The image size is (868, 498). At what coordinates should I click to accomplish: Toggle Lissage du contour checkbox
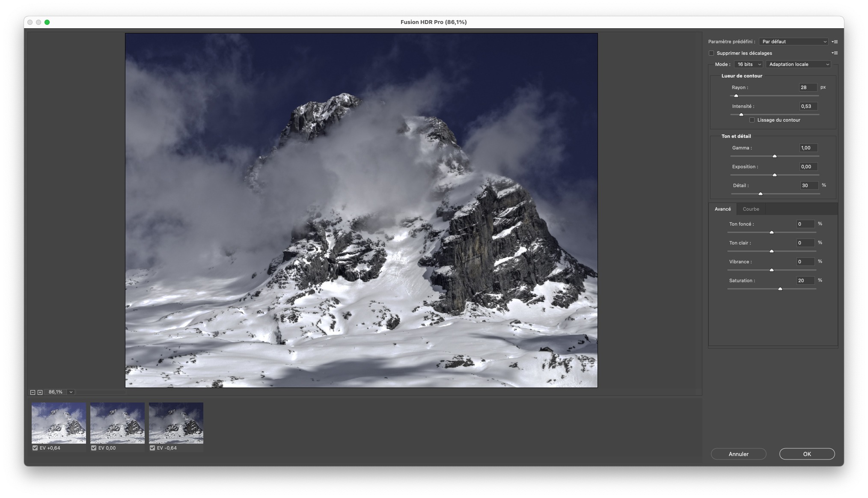click(x=752, y=120)
